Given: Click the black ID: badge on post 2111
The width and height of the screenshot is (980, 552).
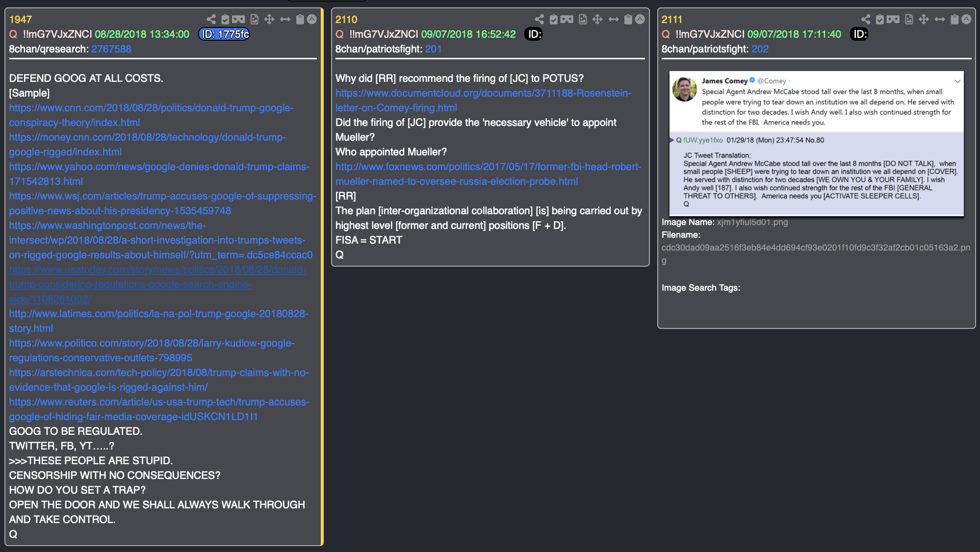Looking at the screenshot, I should pos(859,34).
